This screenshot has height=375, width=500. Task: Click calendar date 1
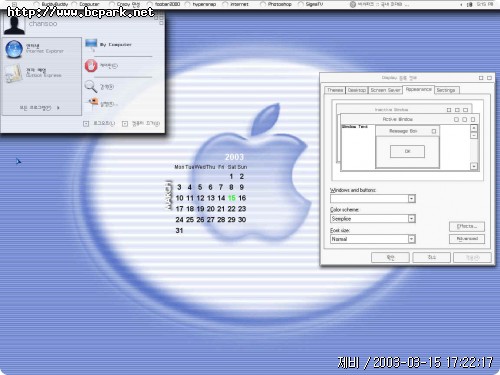[x=231, y=176]
